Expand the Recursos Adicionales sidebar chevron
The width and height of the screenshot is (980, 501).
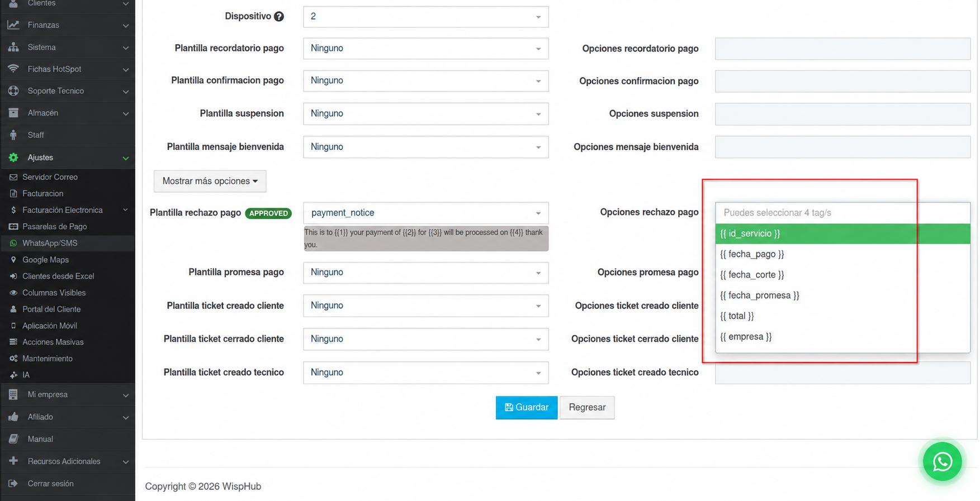(125, 462)
